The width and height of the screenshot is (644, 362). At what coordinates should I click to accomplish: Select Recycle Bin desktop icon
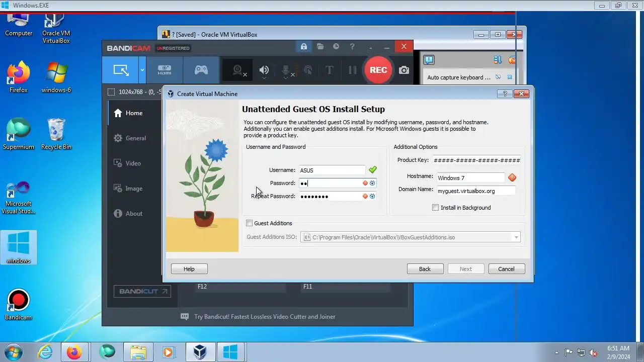point(56,134)
